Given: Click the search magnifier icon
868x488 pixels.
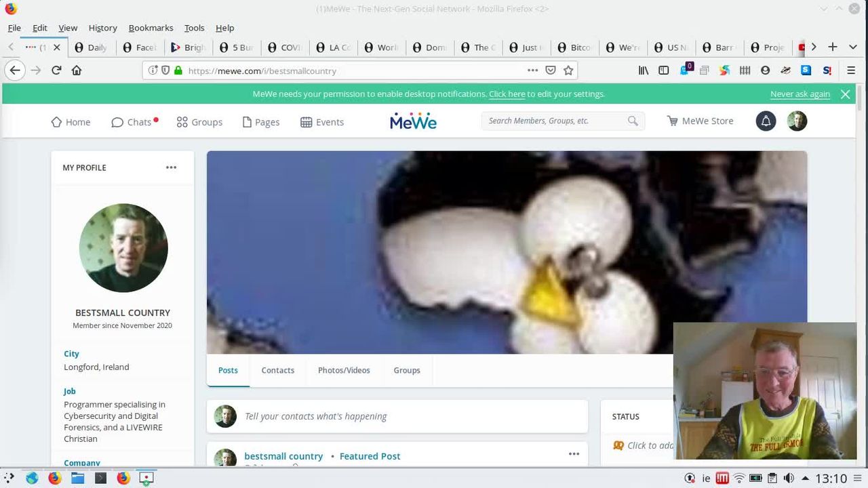Looking at the screenshot, I should tap(633, 121).
